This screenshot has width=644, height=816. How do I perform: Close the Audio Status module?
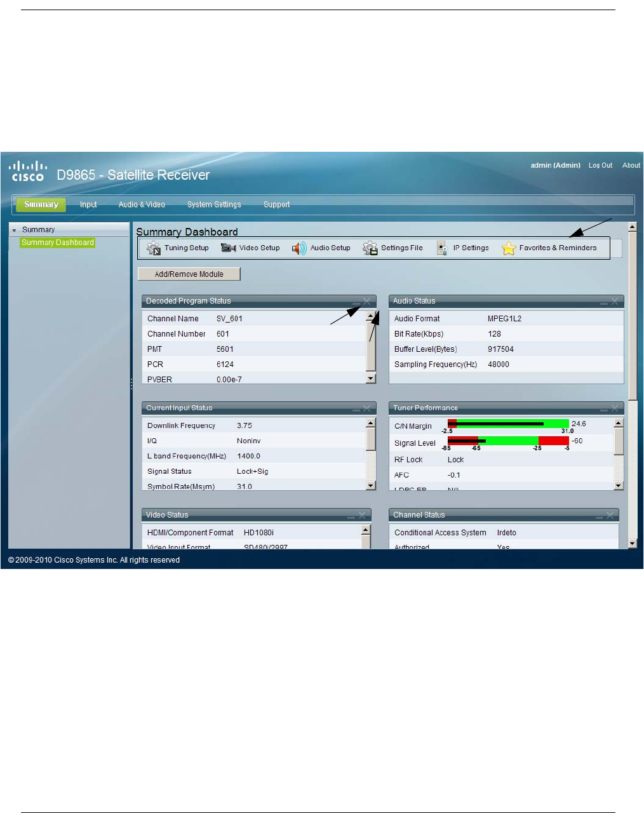tap(614, 302)
